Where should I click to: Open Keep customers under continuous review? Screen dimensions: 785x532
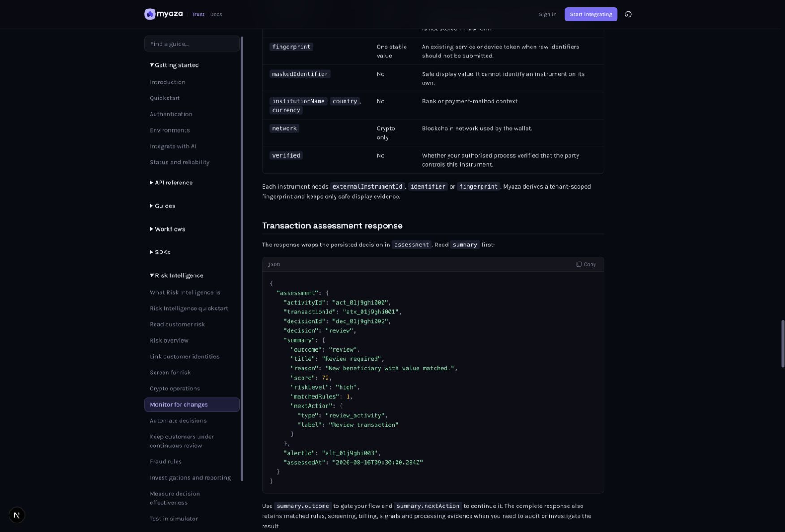coord(181,441)
